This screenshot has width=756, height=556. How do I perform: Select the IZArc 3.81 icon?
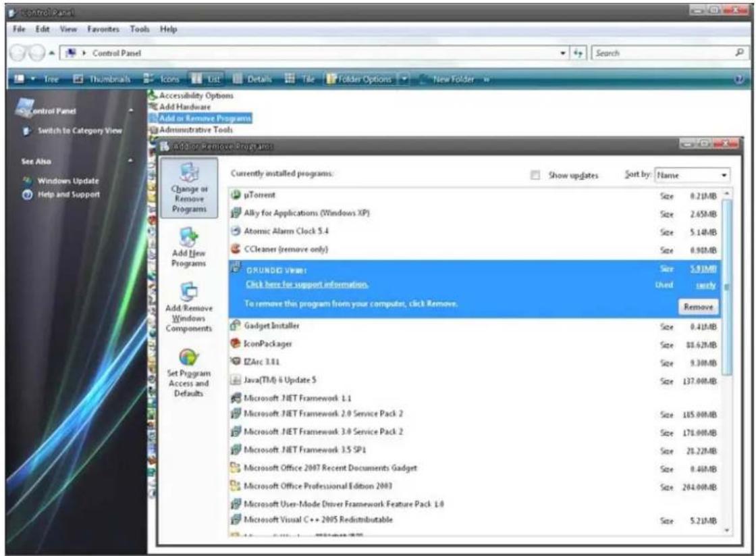coord(236,361)
